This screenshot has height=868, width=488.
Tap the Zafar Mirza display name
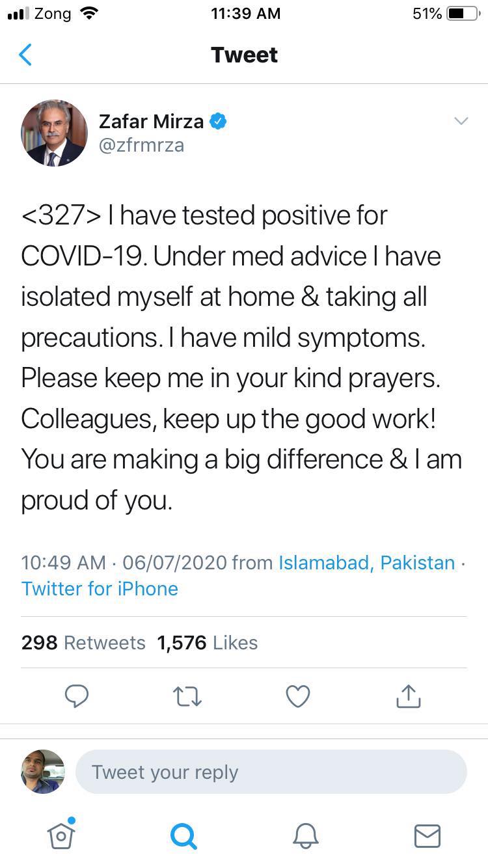pos(151,121)
